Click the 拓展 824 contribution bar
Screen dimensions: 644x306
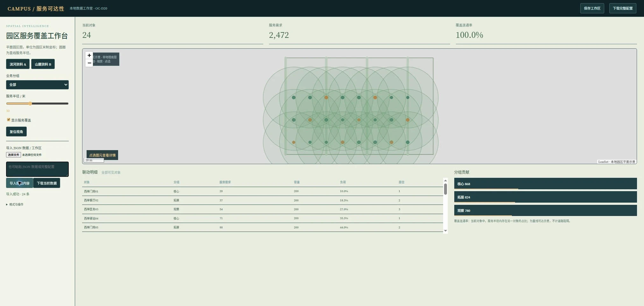tap(545, 197)
